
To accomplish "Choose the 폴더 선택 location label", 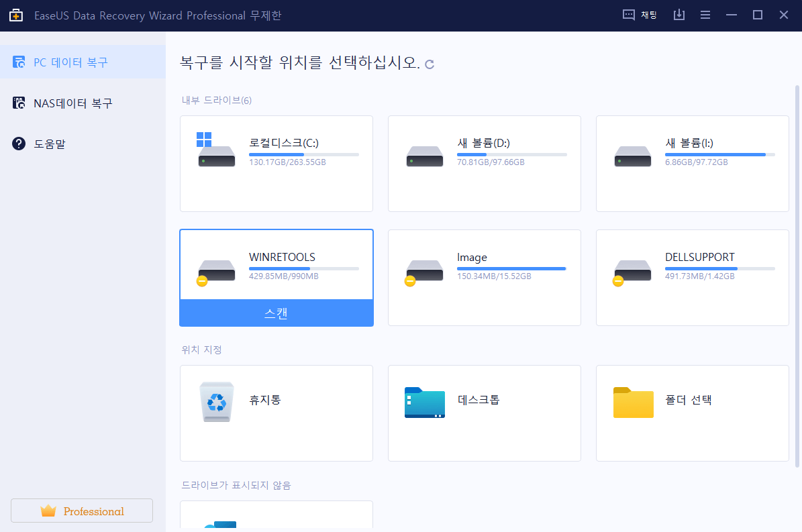I will click(688, 400).
